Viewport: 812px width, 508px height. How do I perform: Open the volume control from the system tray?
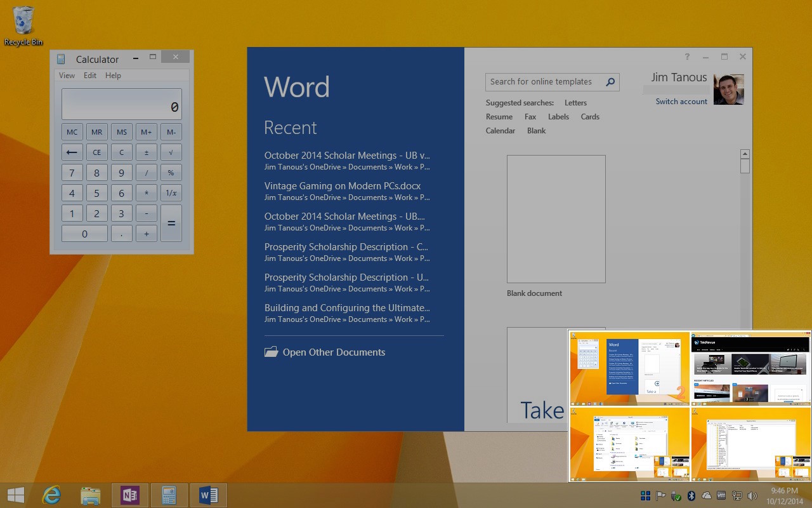coord(752,495)
